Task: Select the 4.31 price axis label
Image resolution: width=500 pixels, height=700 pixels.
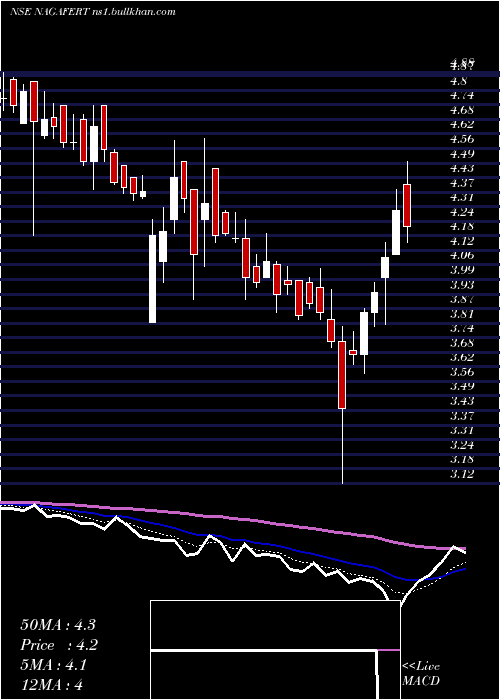Action: [x=462, y=197]
